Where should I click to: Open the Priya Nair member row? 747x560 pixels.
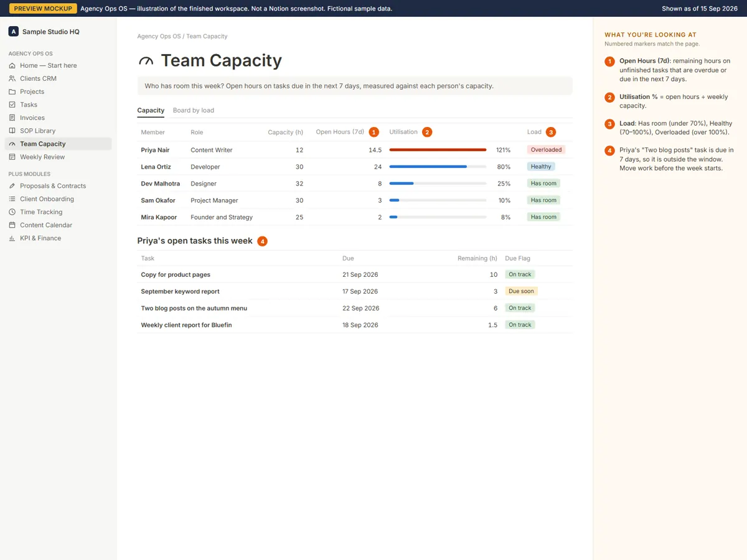355,150
